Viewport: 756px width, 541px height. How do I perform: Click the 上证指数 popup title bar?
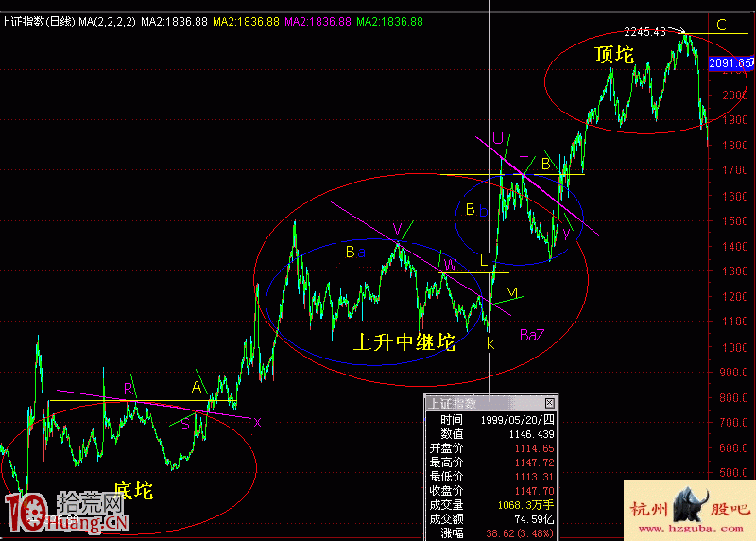[490, 403]
